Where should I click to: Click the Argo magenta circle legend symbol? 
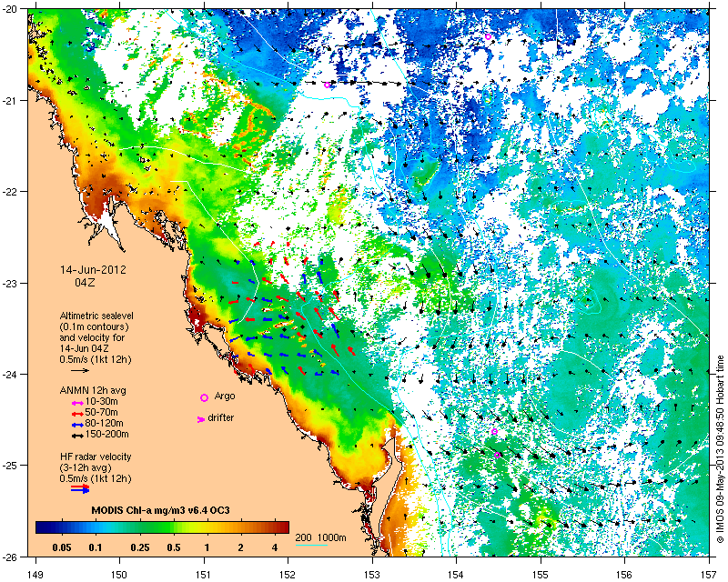[204, 397]
